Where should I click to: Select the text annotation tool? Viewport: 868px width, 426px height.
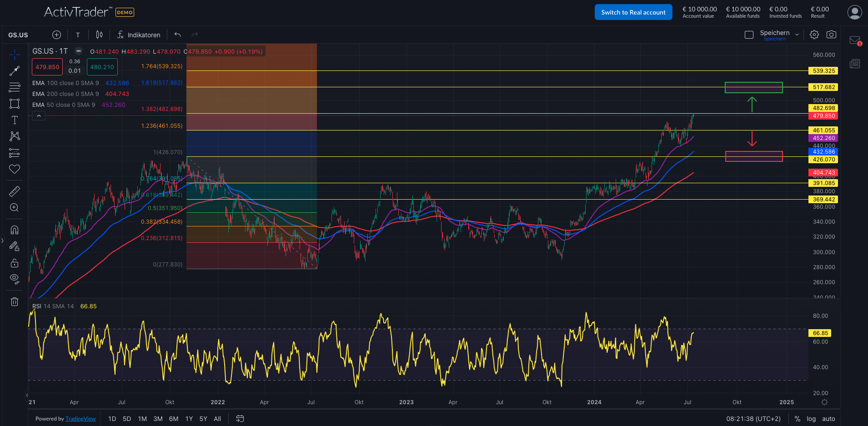[15, 120]
